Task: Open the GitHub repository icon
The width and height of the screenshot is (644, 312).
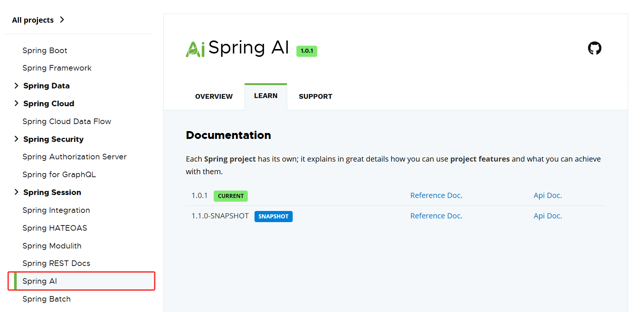Action: [595, 48]
